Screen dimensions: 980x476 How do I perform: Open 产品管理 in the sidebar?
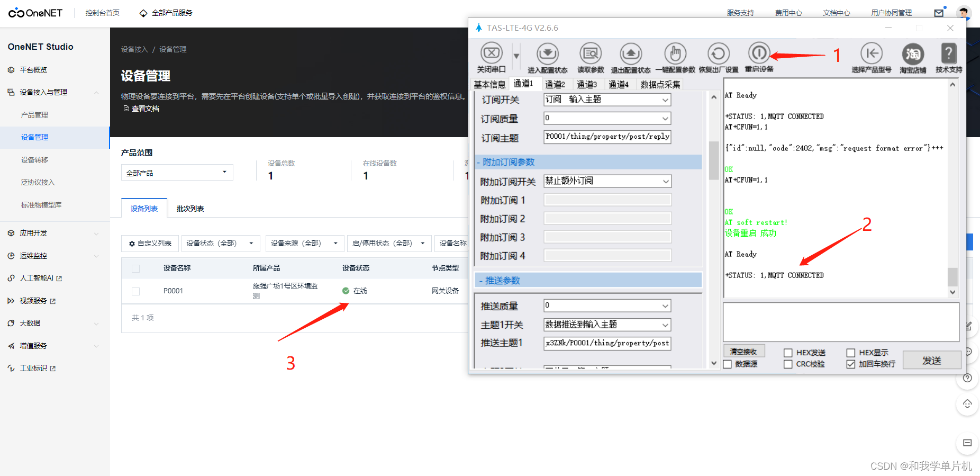click(x=35, y=115)
